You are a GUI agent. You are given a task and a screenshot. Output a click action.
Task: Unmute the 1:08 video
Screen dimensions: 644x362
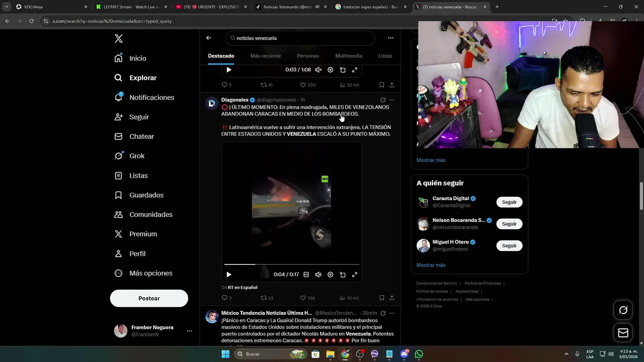[318, 70]
